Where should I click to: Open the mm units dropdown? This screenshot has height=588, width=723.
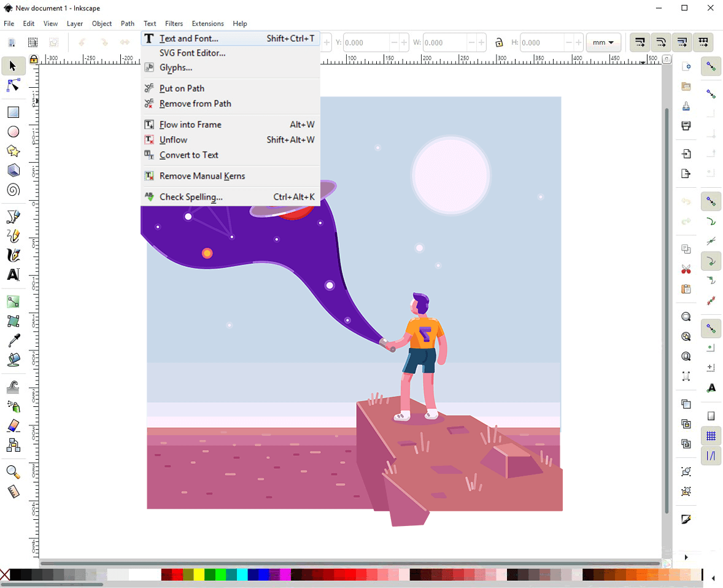point(603,42)
